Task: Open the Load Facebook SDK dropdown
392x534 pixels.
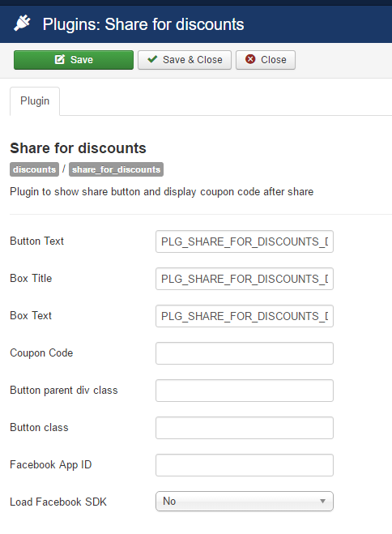Action: coord(245,501)
